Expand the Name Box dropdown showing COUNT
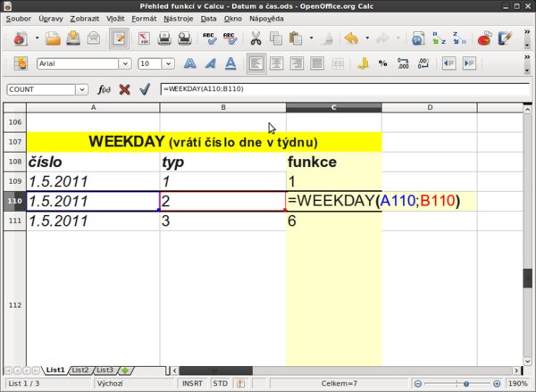Image resolution: width=536 pixels, height=392 pixels. pos(81,89)
